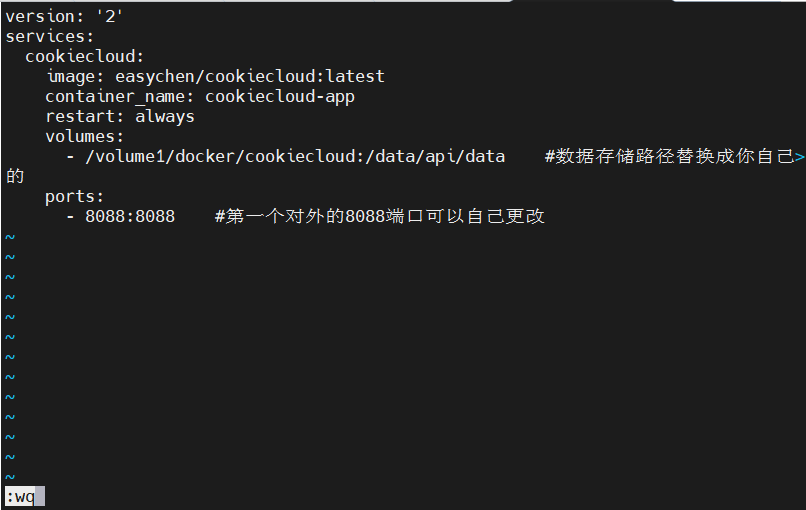Screen dimensions: 806x510
Task: Click the first tilde empty line marker
Action: 10,237
